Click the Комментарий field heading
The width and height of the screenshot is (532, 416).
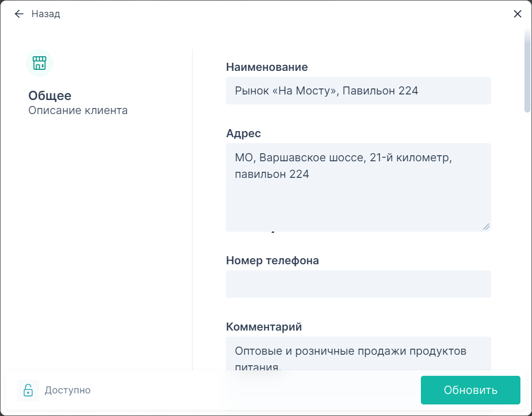(263, 327)
